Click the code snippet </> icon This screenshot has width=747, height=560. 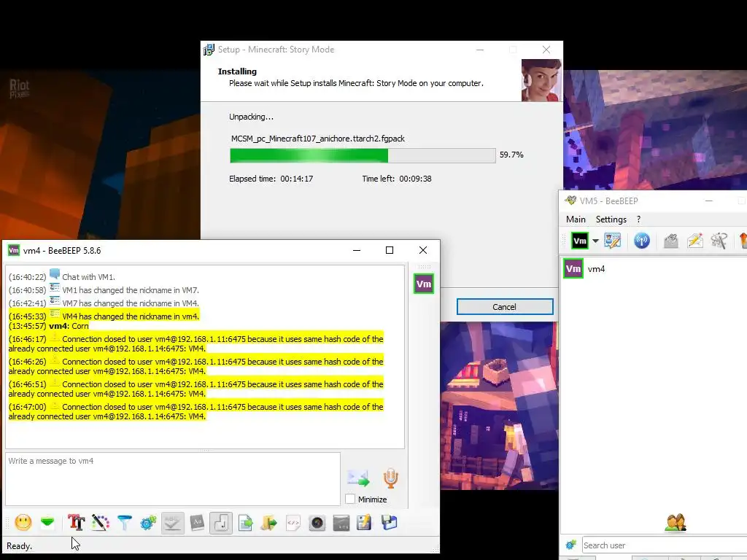click(293, 522)
